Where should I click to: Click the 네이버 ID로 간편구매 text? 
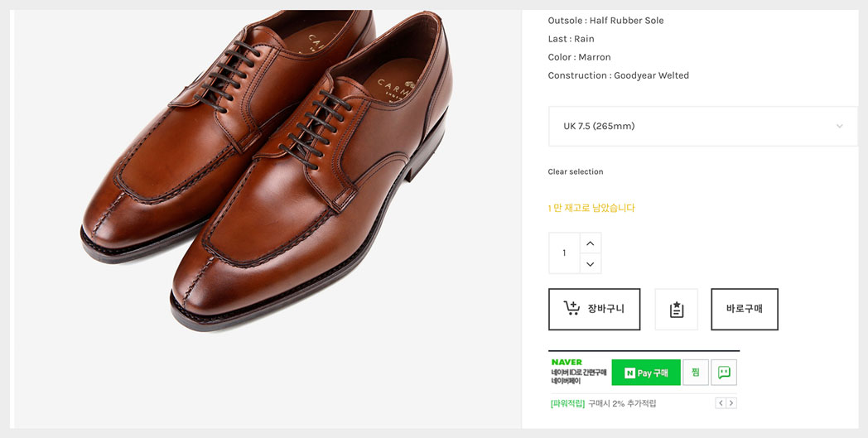tap(578, 373)
